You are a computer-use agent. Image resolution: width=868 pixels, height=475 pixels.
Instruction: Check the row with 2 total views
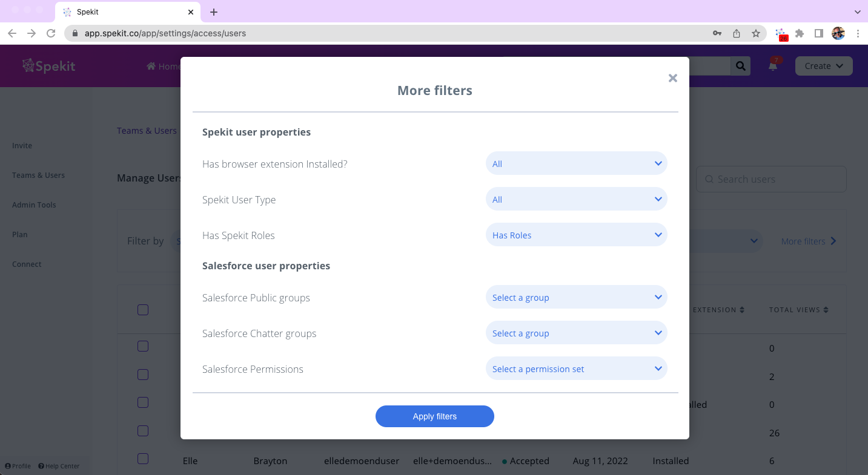[x=143, y=375]
